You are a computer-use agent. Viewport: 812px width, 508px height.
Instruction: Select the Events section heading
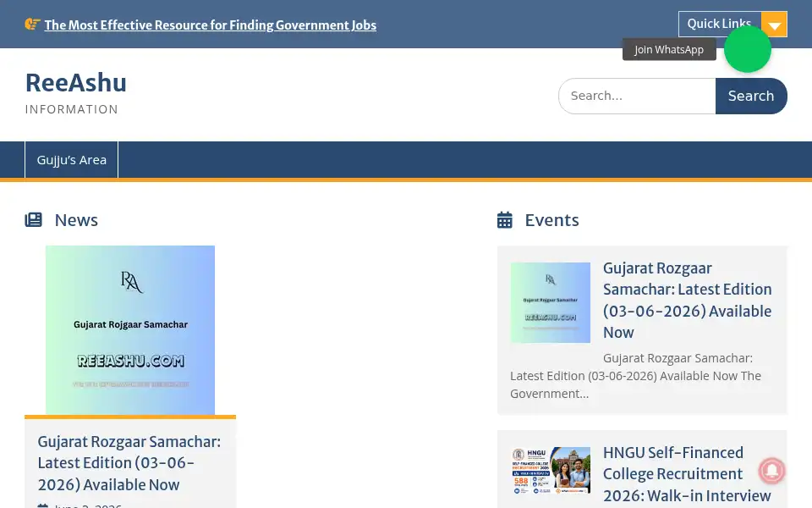pyautogui.click(x=552, y=220)
